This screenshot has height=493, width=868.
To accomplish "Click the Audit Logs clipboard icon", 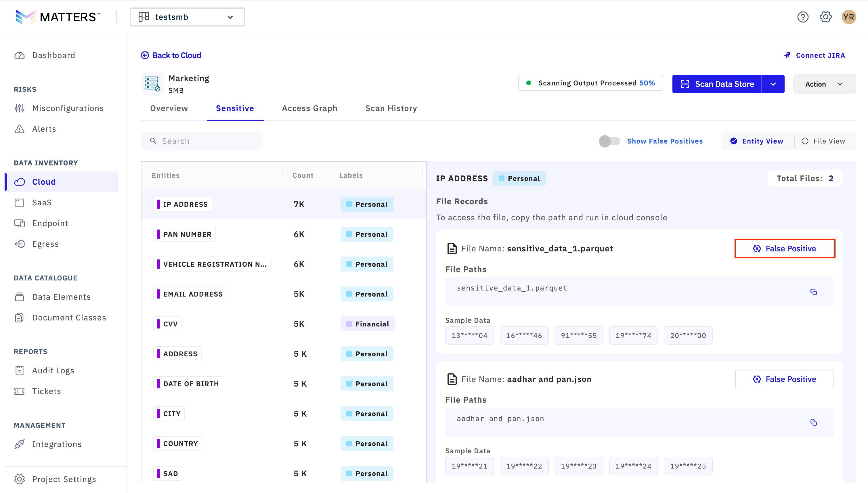I will [x=20, y=370].
